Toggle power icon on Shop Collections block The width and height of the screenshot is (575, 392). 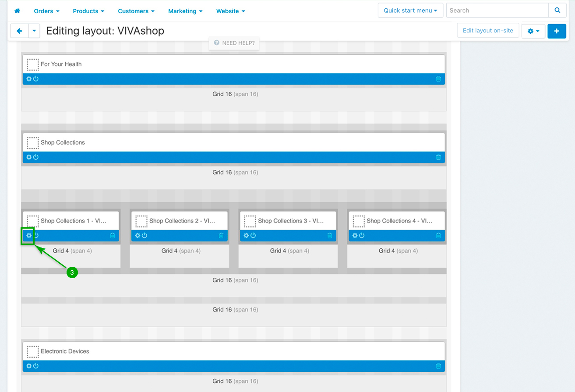coord(36,157)
